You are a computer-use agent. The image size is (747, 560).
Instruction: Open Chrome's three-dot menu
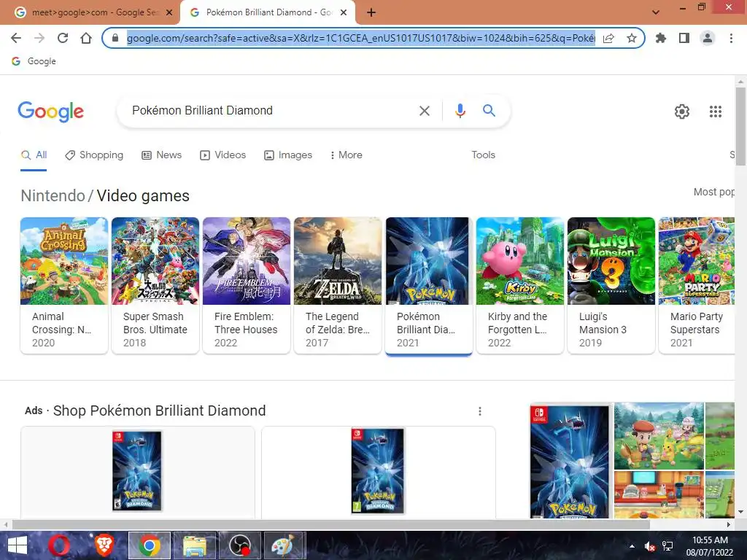click(731, 38)
